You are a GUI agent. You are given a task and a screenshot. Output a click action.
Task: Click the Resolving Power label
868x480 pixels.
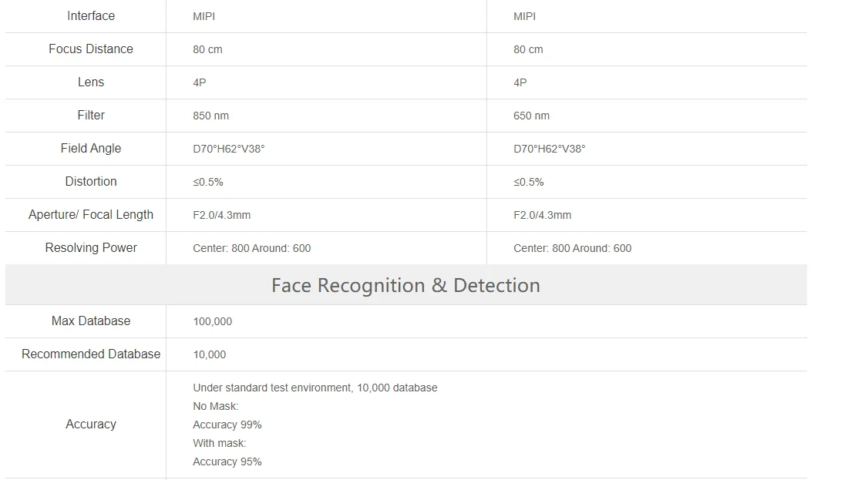[91, 248]
